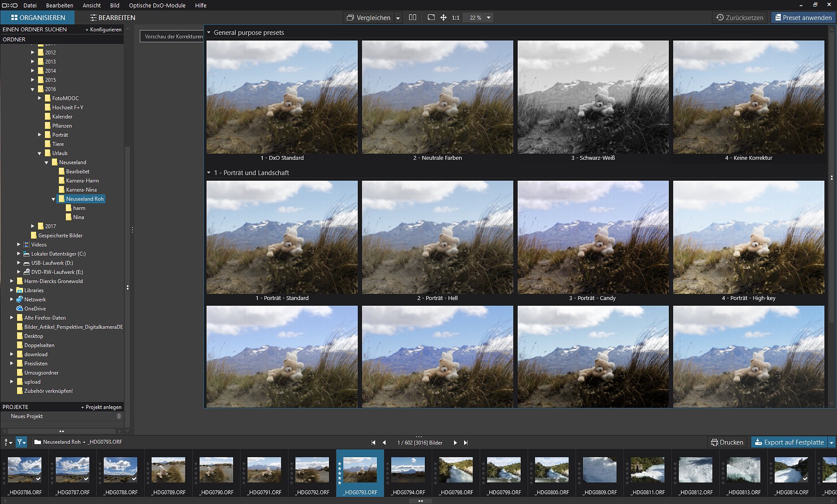Select the Schwarz-Weiß preset thumbnail

tap(593, 97)
